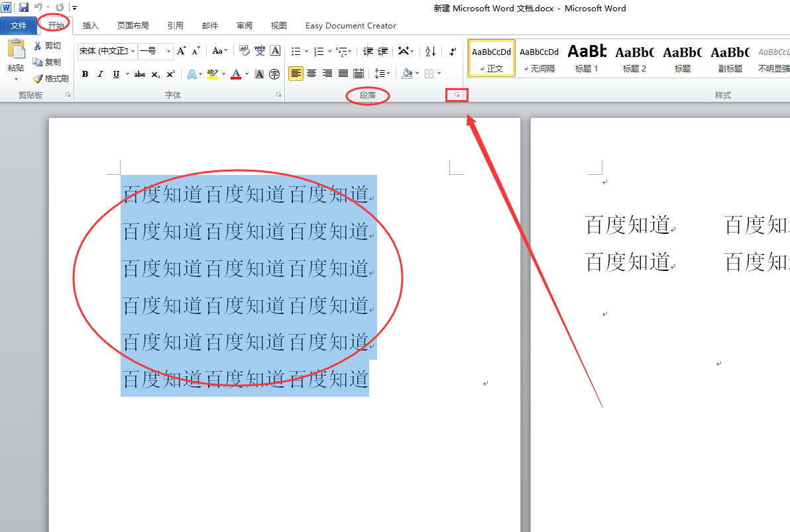Click the Line Spacing icon
This screenshot has height=532, width=790.
pos(379,74)
